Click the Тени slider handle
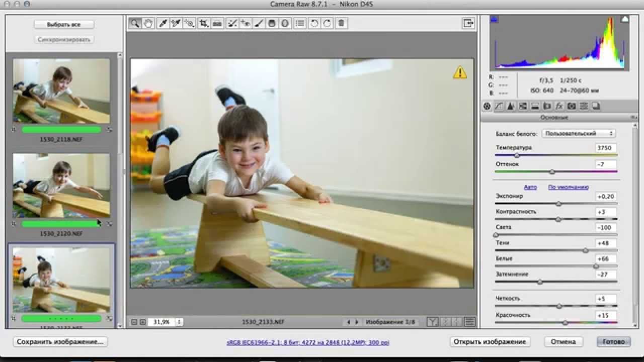Image resolution: width=644 pixels, height=362 pixels. click(x=585, y=250)
